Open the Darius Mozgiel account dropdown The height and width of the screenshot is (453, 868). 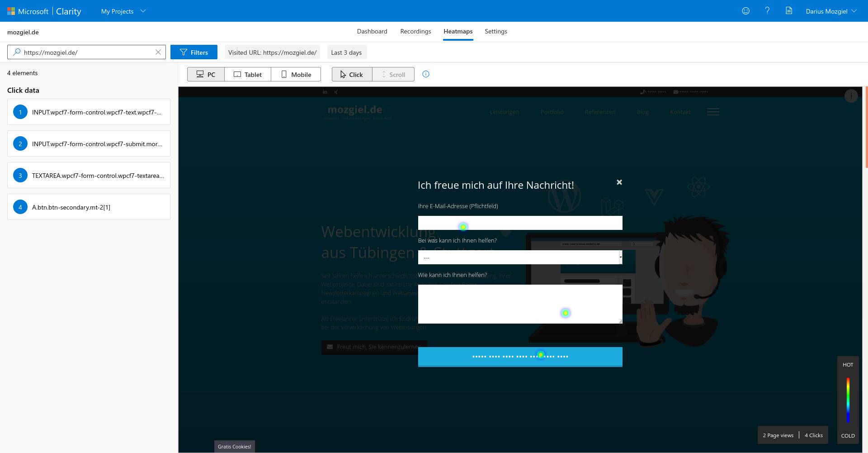pos(830,11)
